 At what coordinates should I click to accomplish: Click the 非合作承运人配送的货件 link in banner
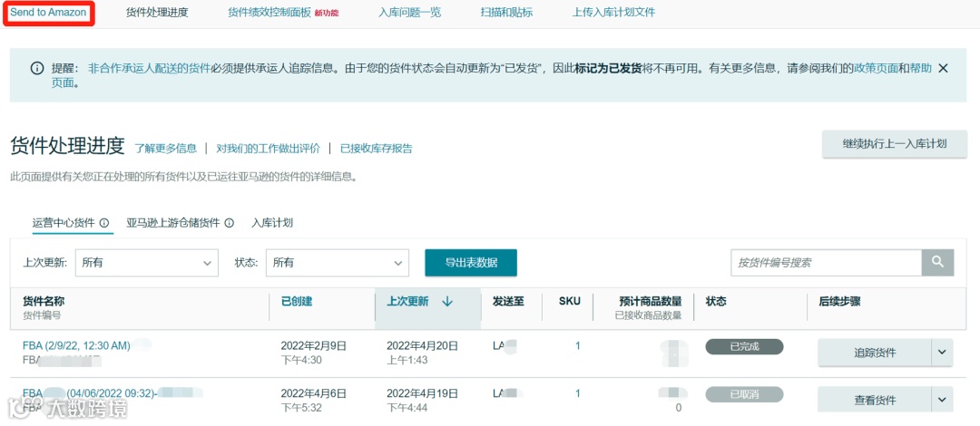(x=150, y=68)
